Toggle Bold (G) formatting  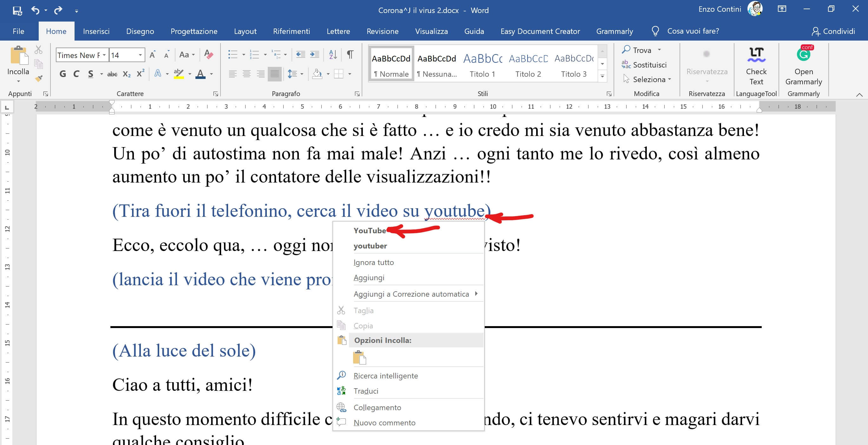coord(63,74)
